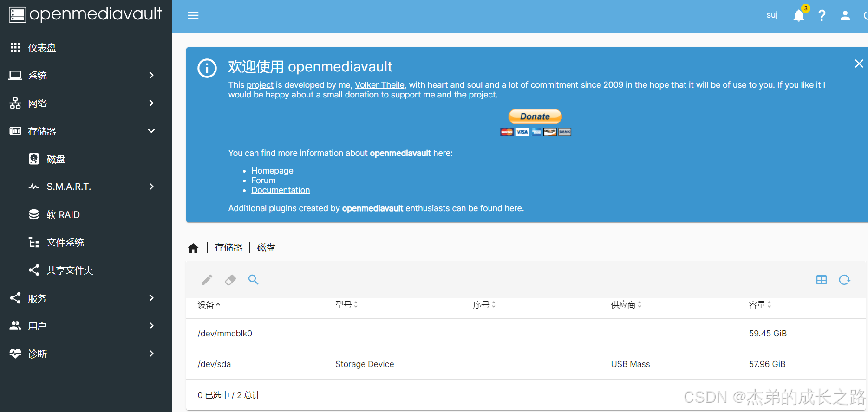Open the user account menu
Viewport: 868px width, 412px height.
pyautogui.click(x=845, y=15)
